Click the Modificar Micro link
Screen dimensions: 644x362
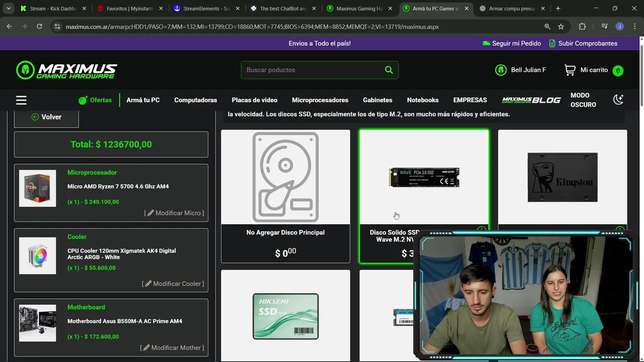pos(174,213)
